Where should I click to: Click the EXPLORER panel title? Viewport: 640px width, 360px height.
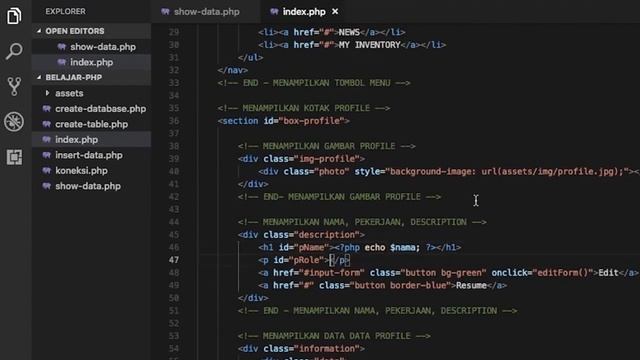(x=65, y=11)
